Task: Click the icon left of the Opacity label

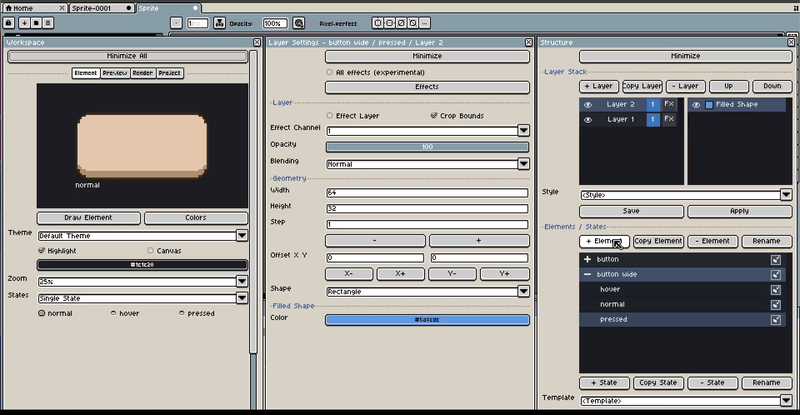Action: coord(219,23)
